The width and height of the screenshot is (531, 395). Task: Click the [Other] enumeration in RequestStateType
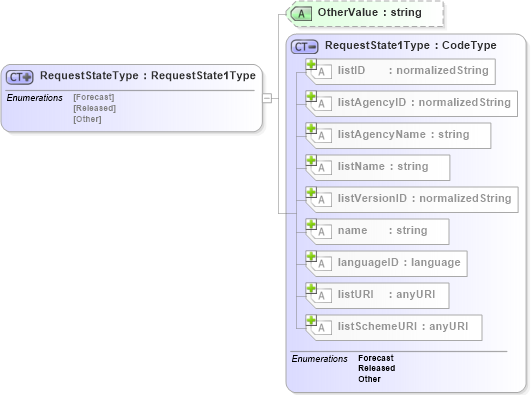pyautogui.click(x=87, y=119)
